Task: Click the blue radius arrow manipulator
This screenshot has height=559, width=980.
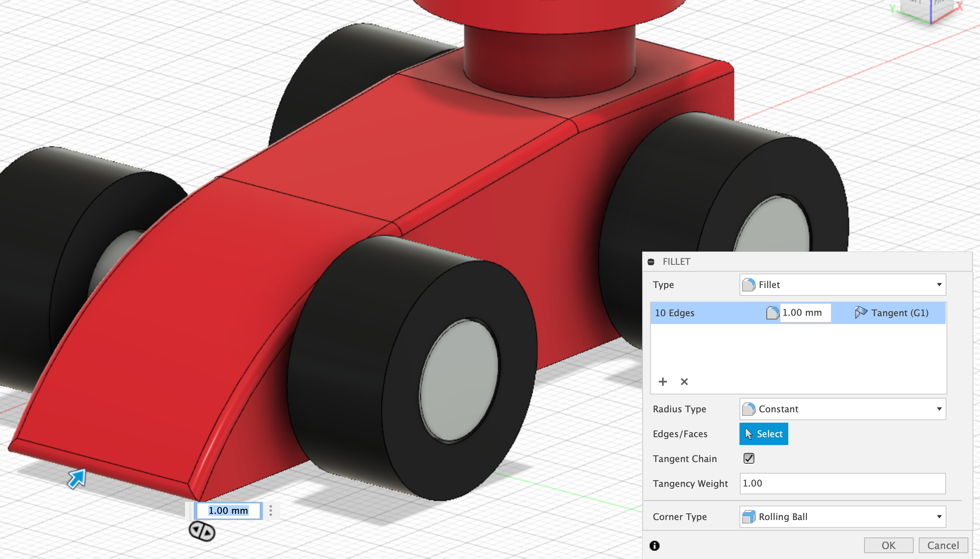Action: (x=77, y=479)
